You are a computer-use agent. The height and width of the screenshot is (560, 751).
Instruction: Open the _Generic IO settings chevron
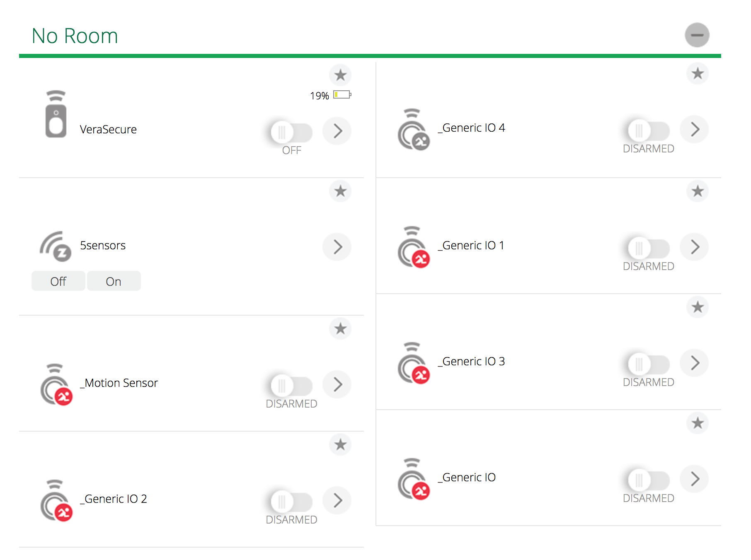(x=695, y=479)
